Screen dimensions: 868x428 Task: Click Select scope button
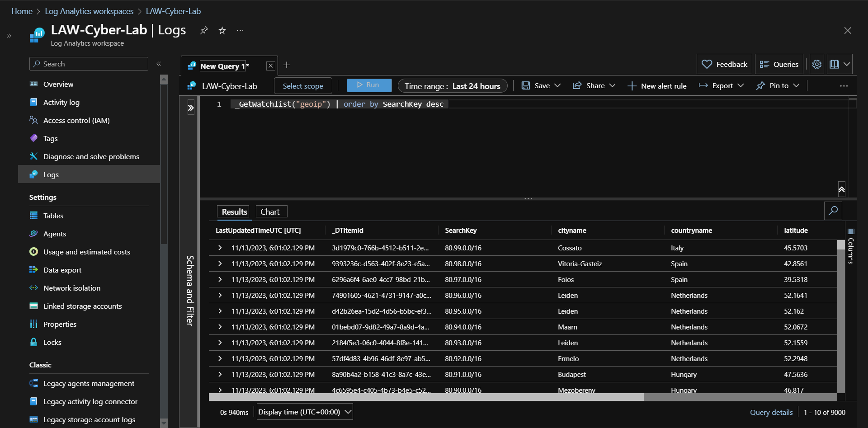(x=303, y=86)
